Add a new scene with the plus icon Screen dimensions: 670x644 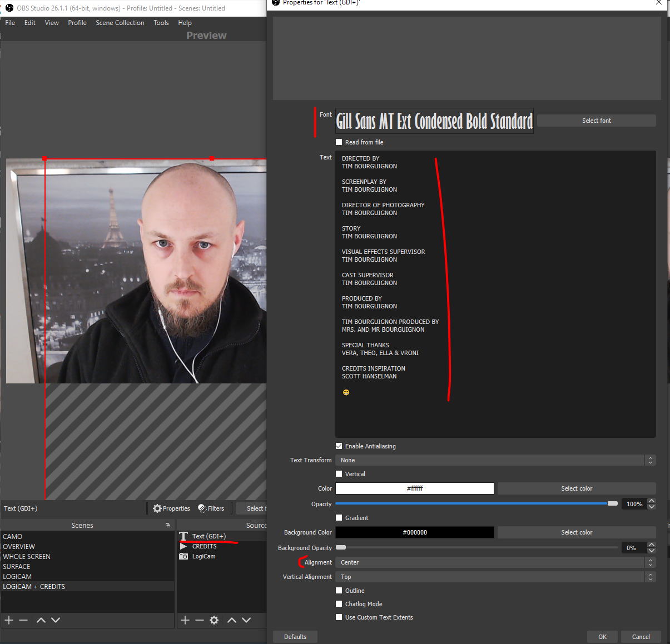(8, 620)
